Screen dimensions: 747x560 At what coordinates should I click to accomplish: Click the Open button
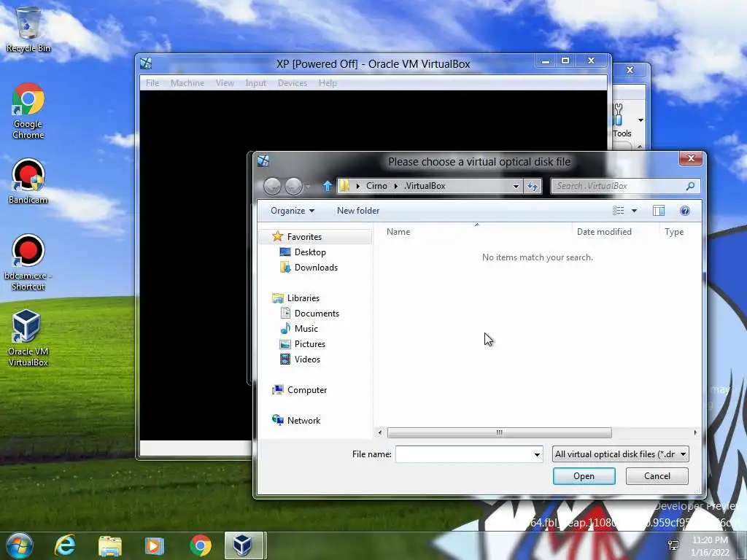point(584,476)
